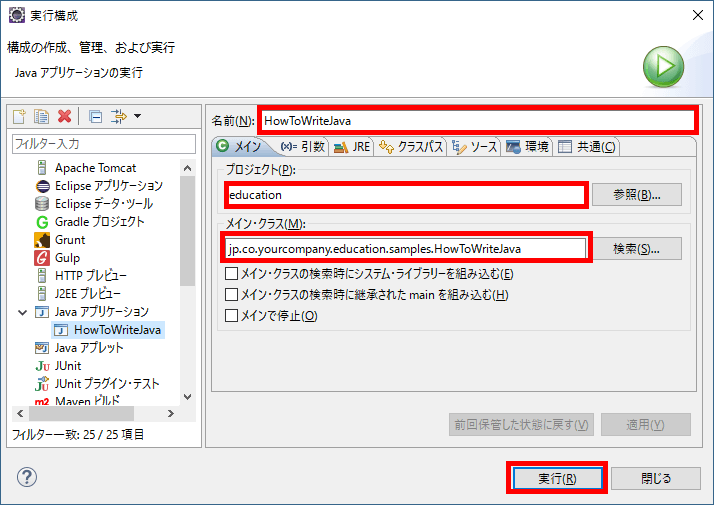Collapse all tree items icon
The image size is (714, 505).
coord(95,117)
